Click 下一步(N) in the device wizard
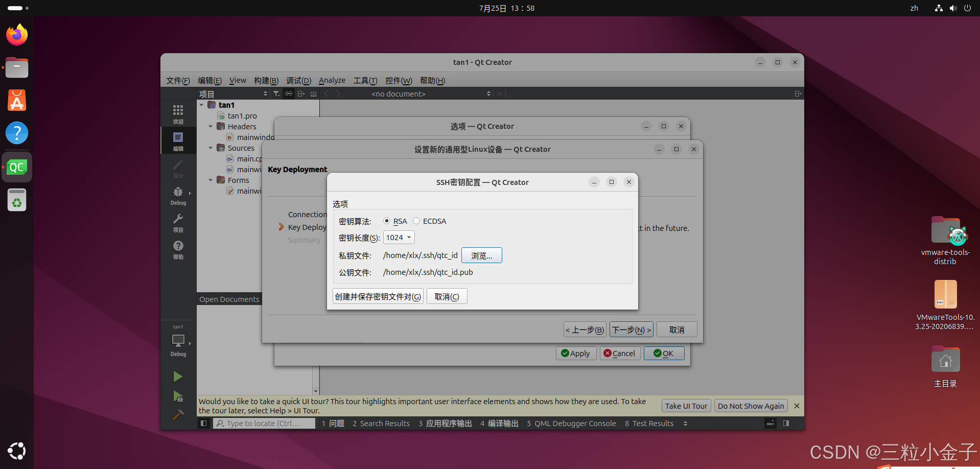The height and width of the screenshot is (469, 980). pos(632,330)
